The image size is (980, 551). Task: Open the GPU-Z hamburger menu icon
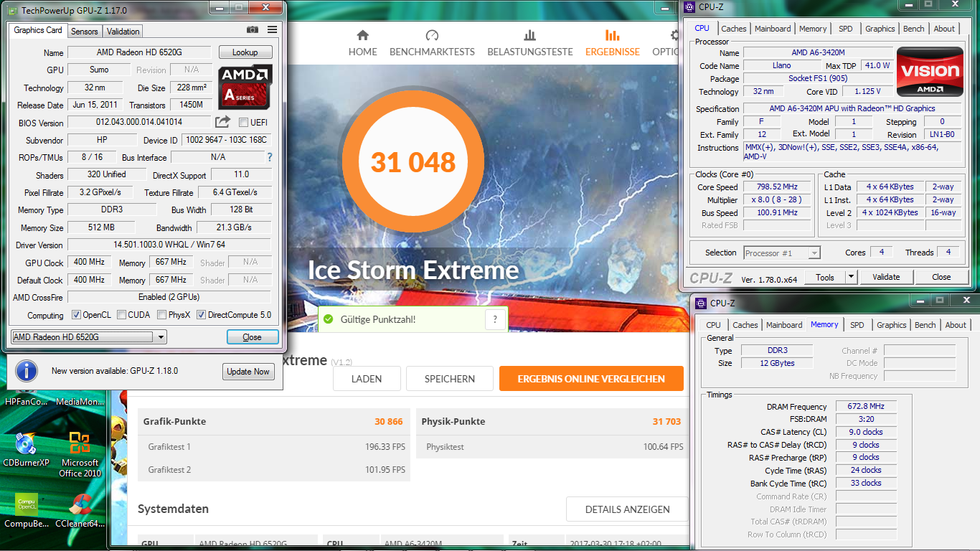pyautogui.click(x=272, y=29)
